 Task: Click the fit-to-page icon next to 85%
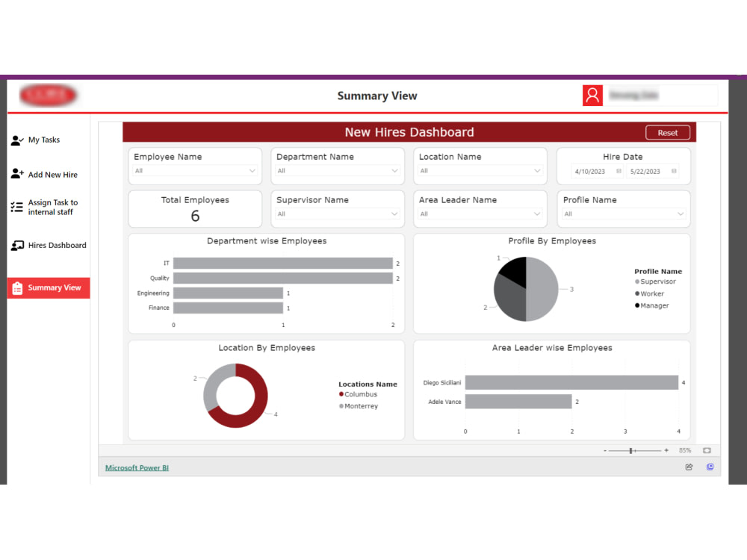[x=707, y=450]
